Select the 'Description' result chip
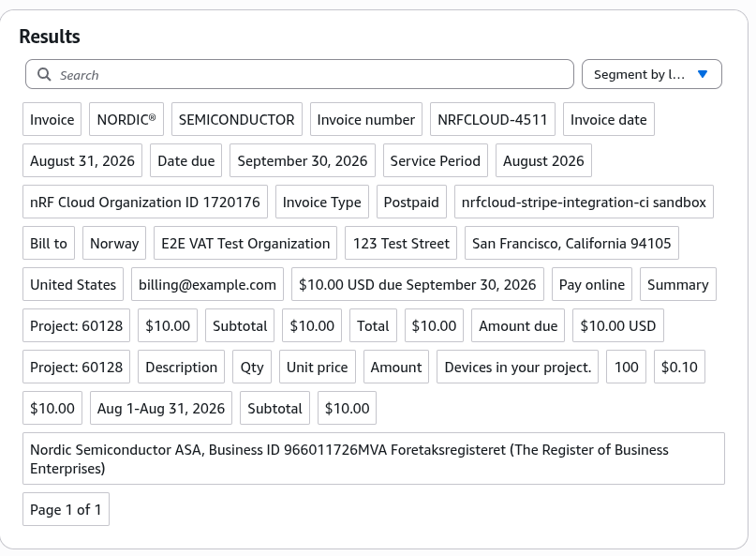Screen dimensions: 756x556 182,367
